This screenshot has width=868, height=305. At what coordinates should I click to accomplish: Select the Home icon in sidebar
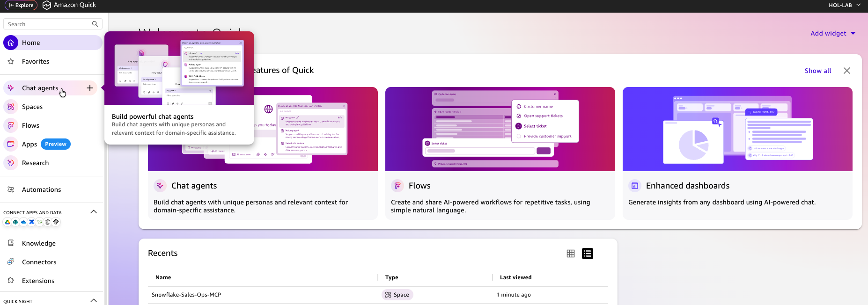[x=11, y=43]
